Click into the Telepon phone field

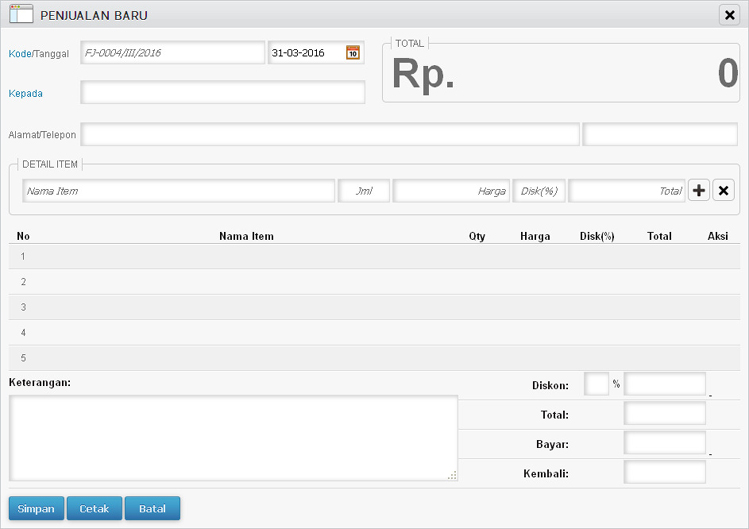tap(660, 134)
